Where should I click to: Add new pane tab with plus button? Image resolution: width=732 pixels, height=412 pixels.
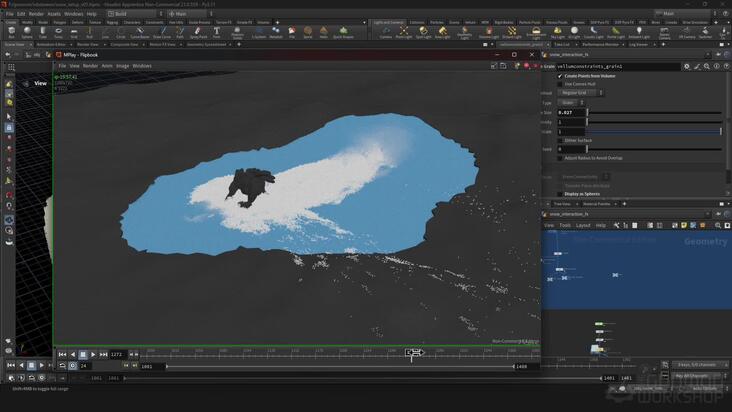point(239,44)
